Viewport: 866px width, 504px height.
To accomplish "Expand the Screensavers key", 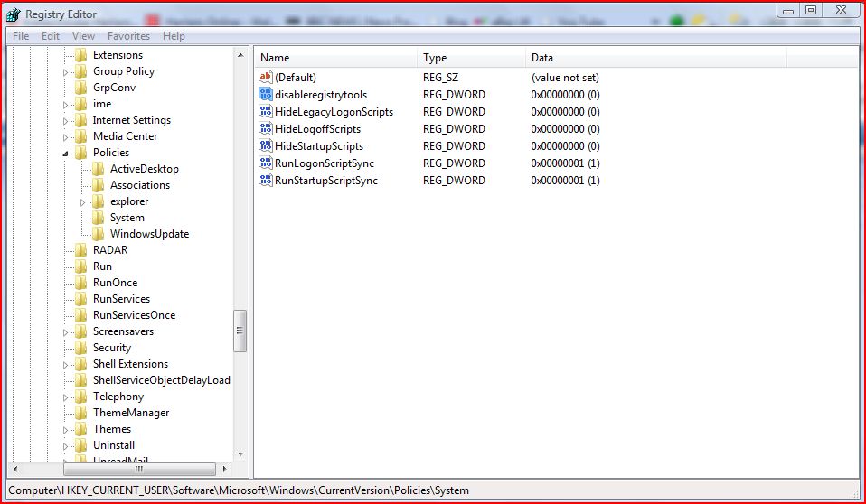I will tap(65, 333).
